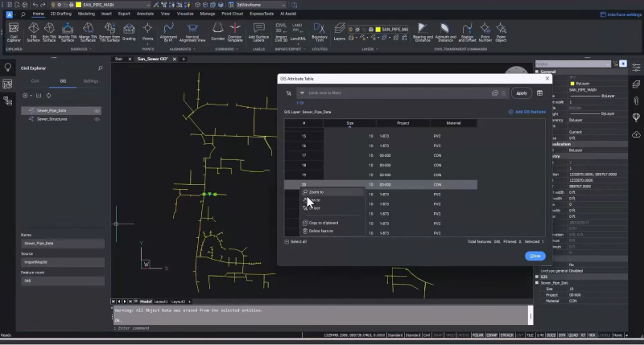This screenshot has width=644, height=345.
Task: Choose Zoom to in the context menu
Action: 332,192
